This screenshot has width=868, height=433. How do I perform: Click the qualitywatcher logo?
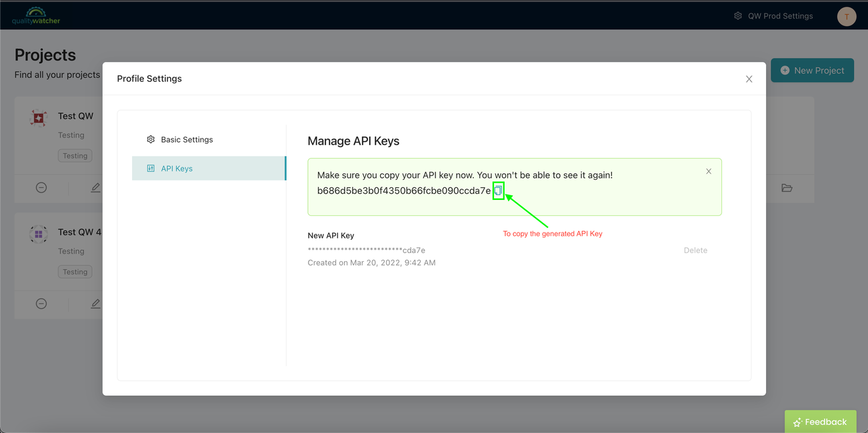click(36, 16)
